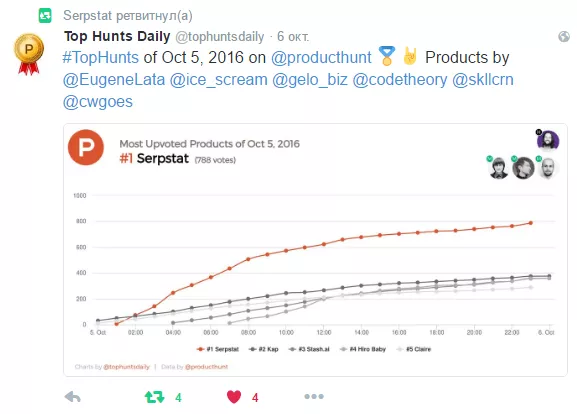Click the reply arrow icon
The image size is (577, 414).
point(72,397)
